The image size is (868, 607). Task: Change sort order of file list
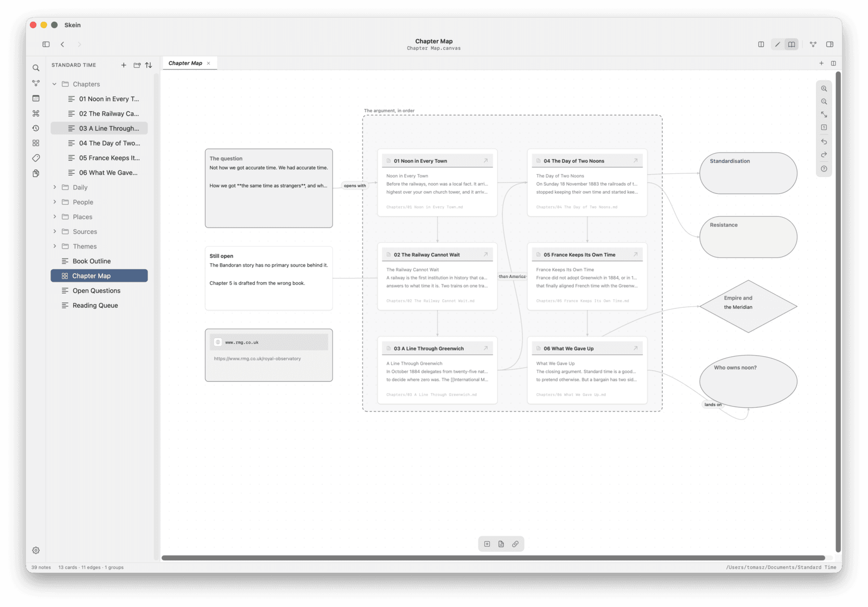[x=149, y=65]
